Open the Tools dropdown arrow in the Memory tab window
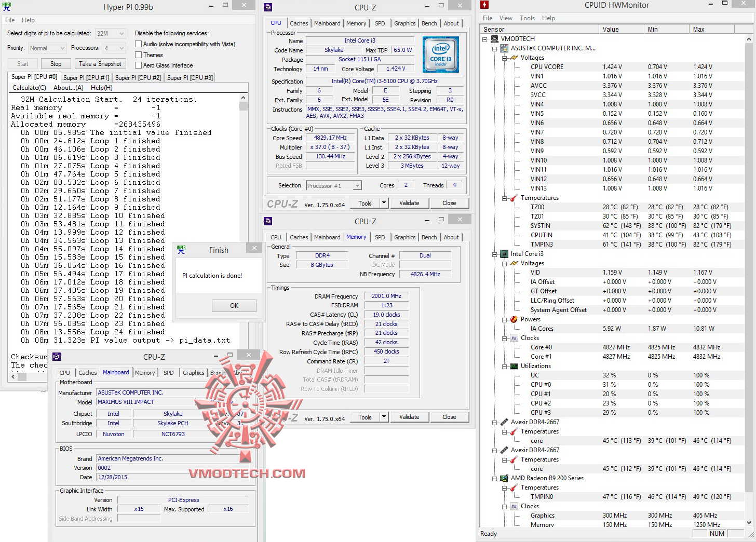This screenshot has height=542, width=756. coord(384,417)
